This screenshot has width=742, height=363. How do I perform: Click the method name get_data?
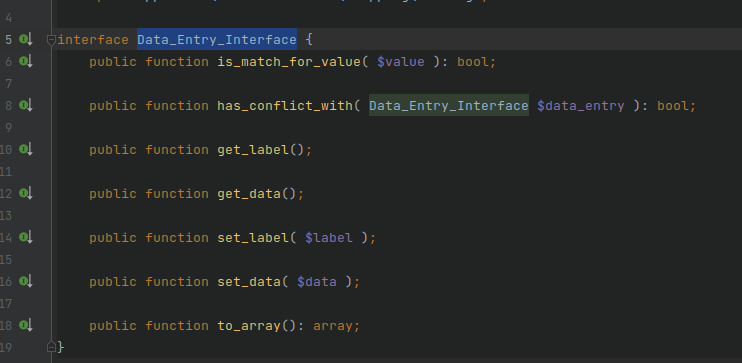pos(249,194)
